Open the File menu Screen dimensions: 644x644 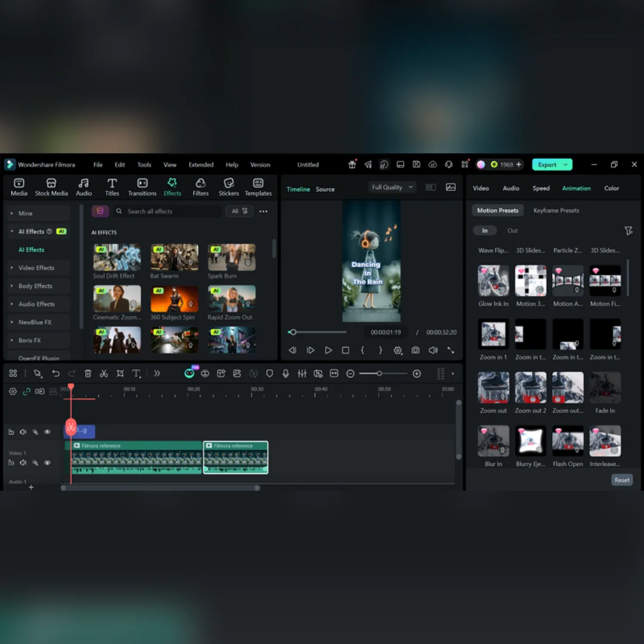click(x=98, y=165)
